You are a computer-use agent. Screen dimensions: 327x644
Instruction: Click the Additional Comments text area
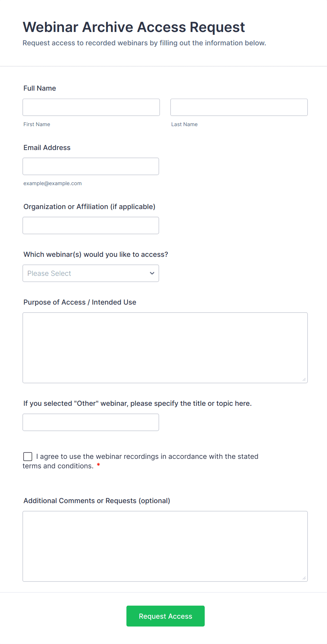165,546
